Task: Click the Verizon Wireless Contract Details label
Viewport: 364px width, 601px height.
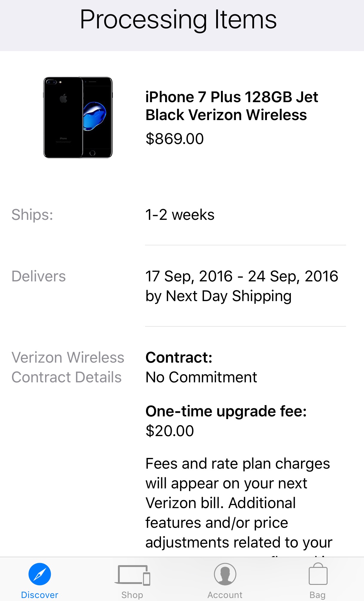Action: (x=68, y=367)
